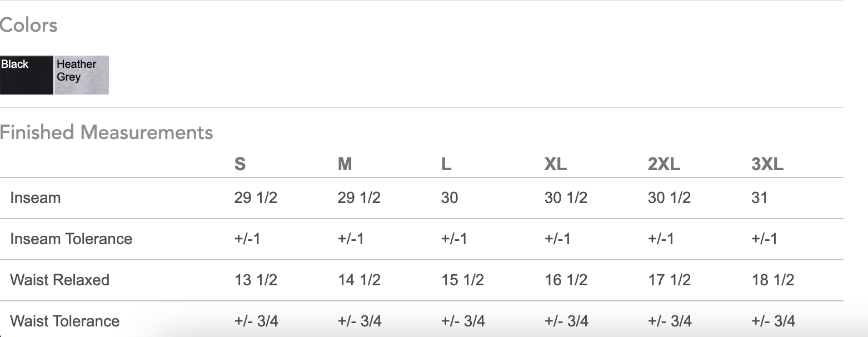Select the Heather Grey color swatch
The image size is (868, 337).
pyautogui.click(x=82, y=75)
